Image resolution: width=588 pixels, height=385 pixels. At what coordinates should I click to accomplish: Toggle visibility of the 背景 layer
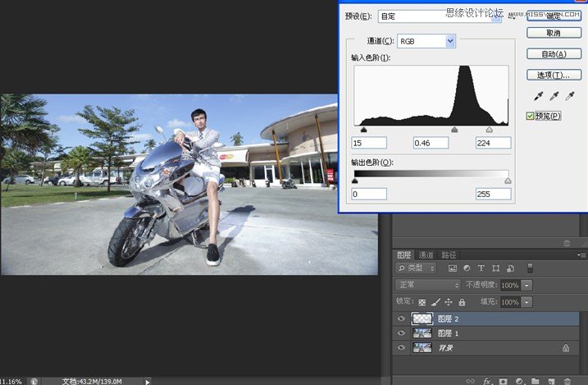pos(401,348)
